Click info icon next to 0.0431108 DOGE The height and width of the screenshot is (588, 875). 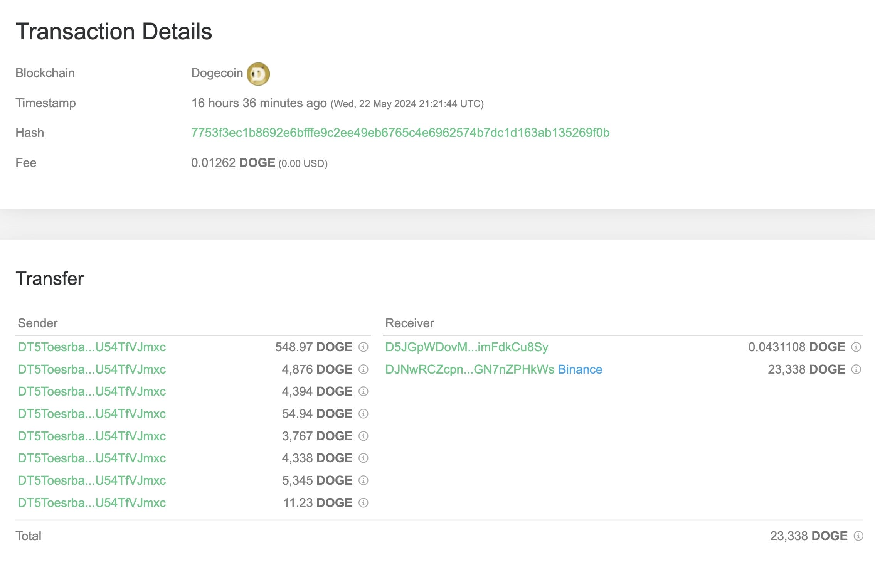pos(856,347)
